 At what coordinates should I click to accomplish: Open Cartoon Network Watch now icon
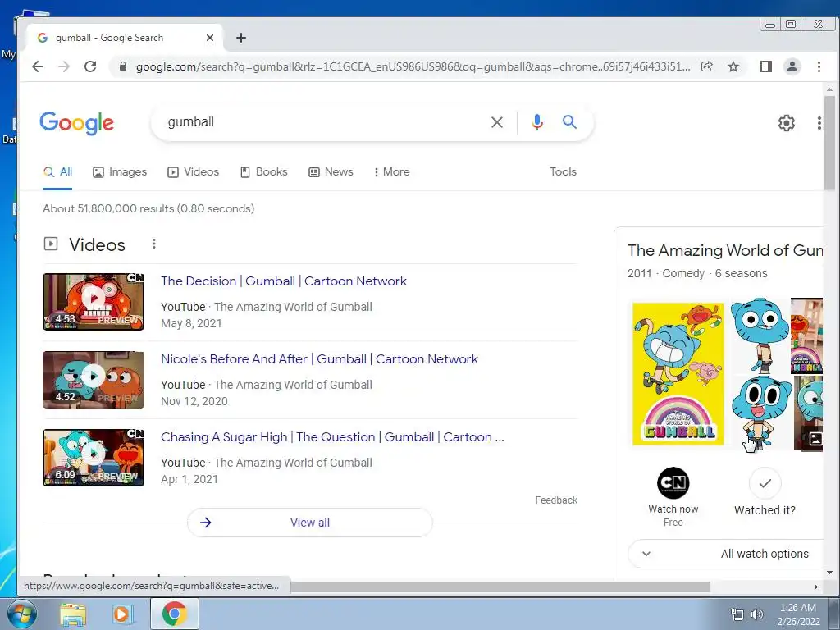pos(673,482)
